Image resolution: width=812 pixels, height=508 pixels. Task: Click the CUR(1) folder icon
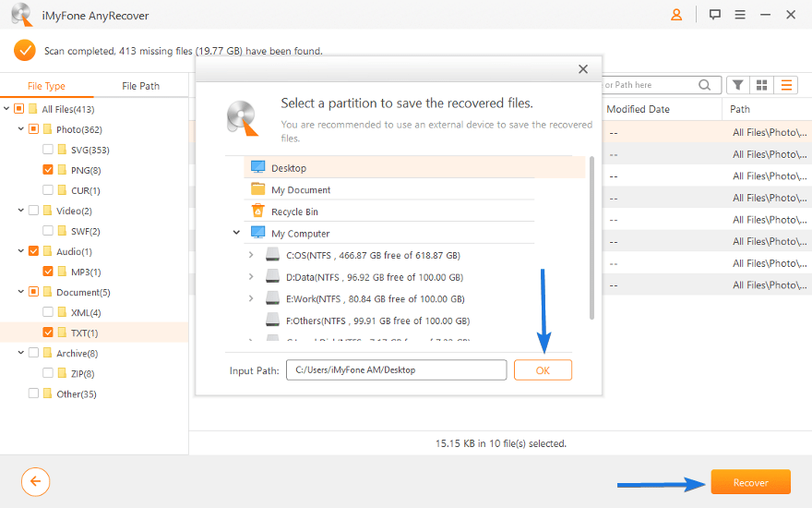click(62, 190)
